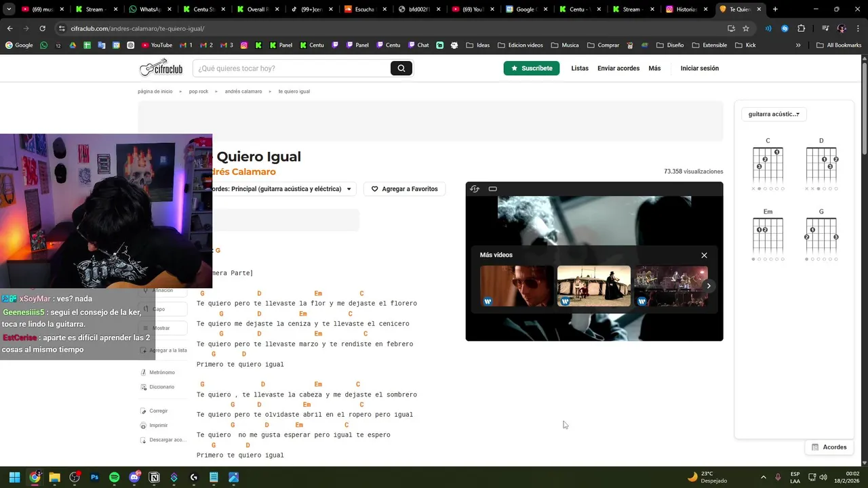This screenshot has width=868, height=488.
Task: Open the Musica bookmark folder
Action: tap(565, 45)
